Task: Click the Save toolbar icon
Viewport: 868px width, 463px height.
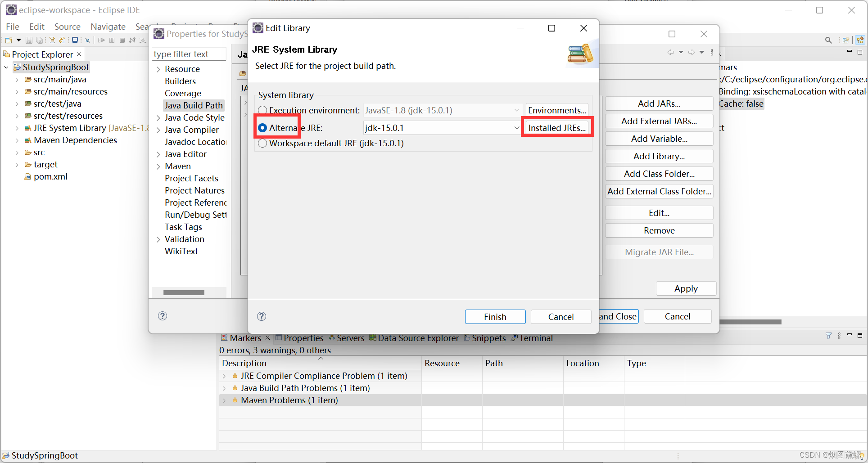Action: point(29,40)
